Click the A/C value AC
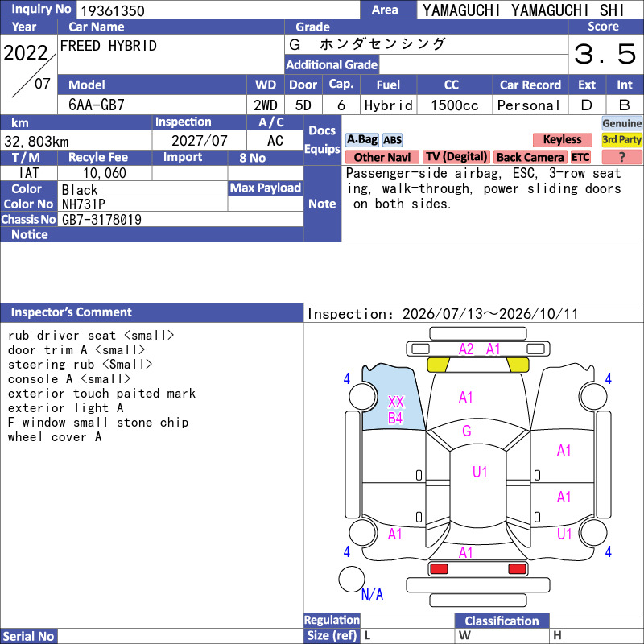Screen dimensions: 644x644 [x=275, y=141]
